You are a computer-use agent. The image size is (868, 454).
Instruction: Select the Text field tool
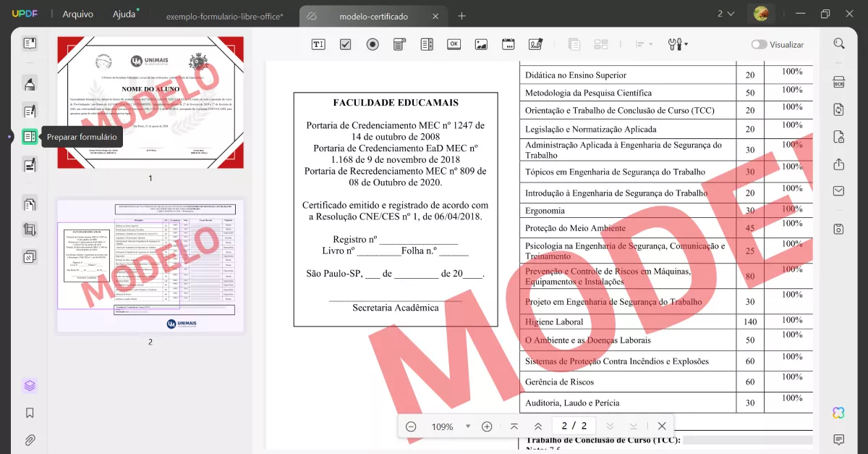point(319,43)
